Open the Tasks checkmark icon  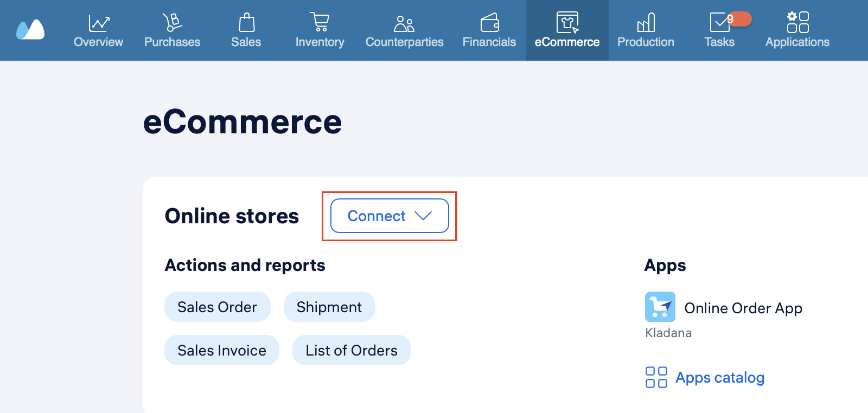point(719,23)
